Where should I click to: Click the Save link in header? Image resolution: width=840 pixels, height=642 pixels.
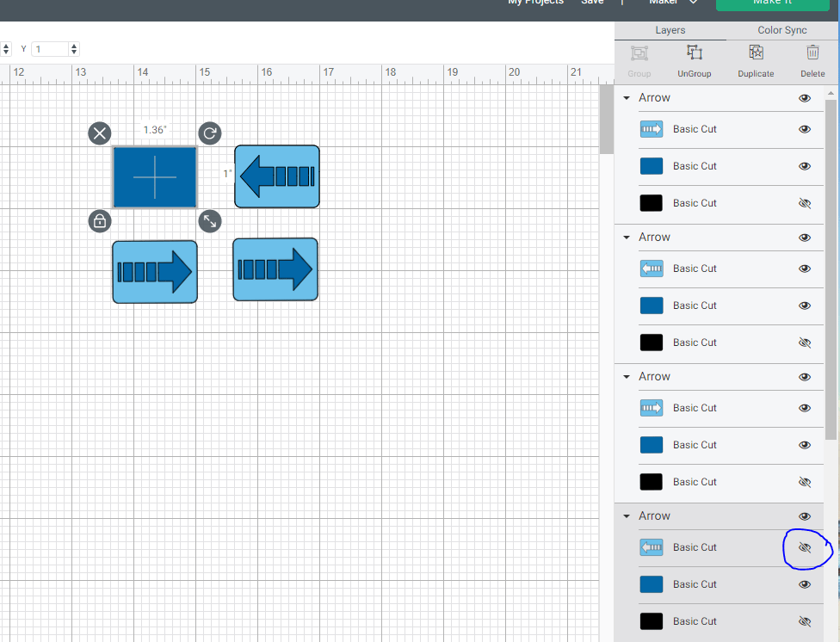(592, 3)
